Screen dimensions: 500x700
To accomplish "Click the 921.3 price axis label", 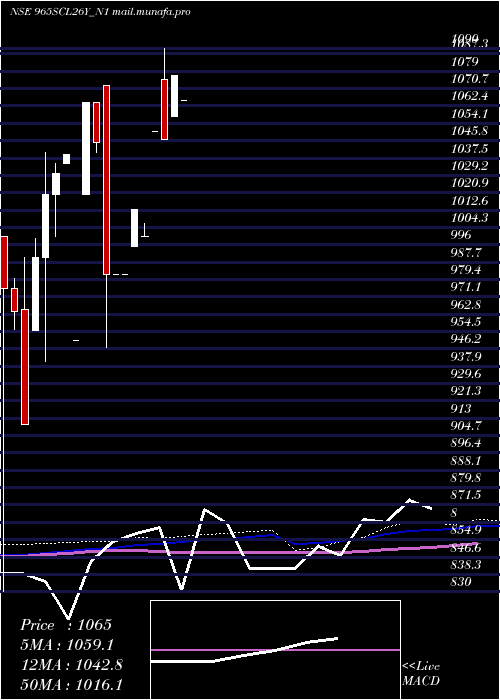I will [x=467, y=392].
